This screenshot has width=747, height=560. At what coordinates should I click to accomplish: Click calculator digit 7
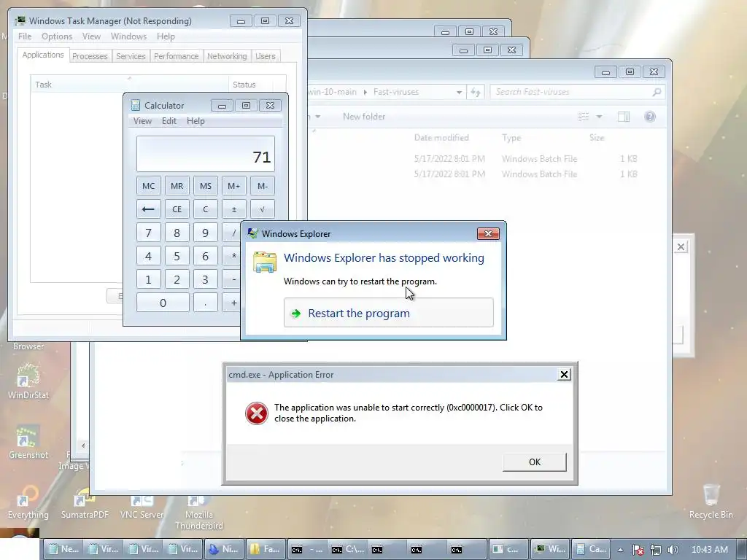point(148,233)
